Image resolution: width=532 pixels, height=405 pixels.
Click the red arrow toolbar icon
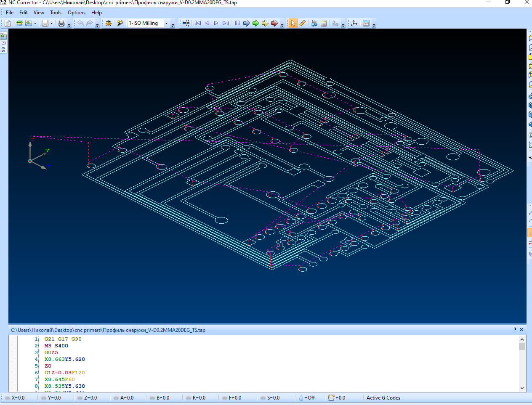tap(274, 23)
